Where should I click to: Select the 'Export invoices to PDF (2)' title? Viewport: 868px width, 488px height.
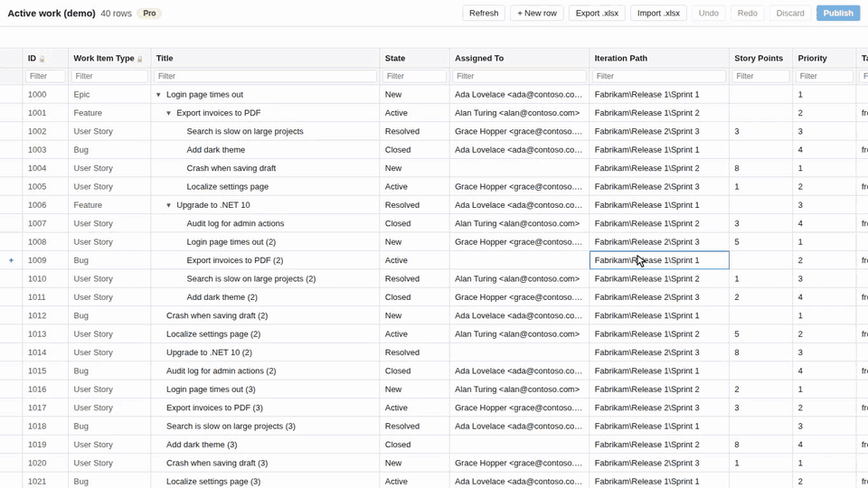(235, 260)
